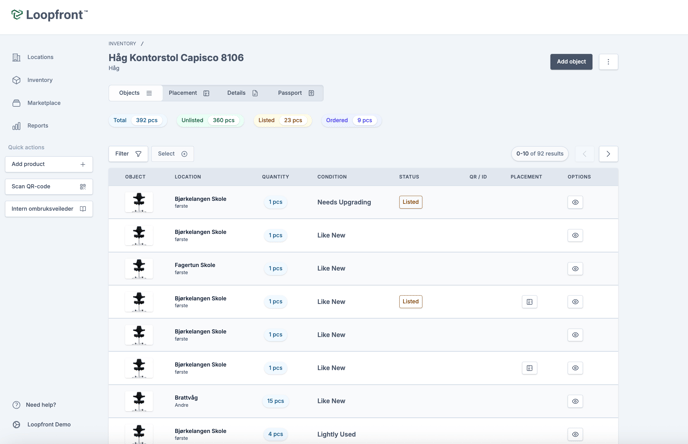Click eye icon for Brattvåg row
This screenshot has width=688, height=444.
pos(575,401)
